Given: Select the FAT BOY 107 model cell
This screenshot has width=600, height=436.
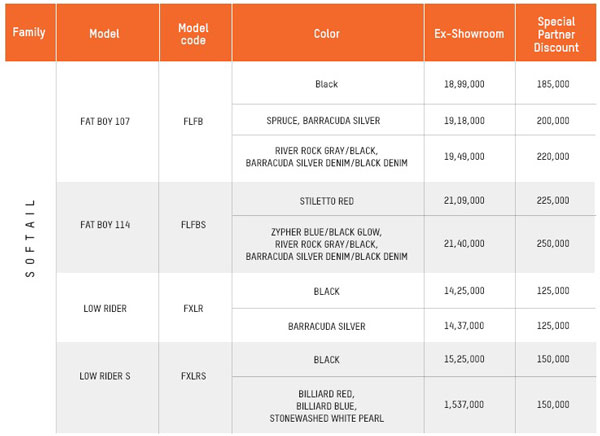Looking at the screenshot, I should coord(105,121).
